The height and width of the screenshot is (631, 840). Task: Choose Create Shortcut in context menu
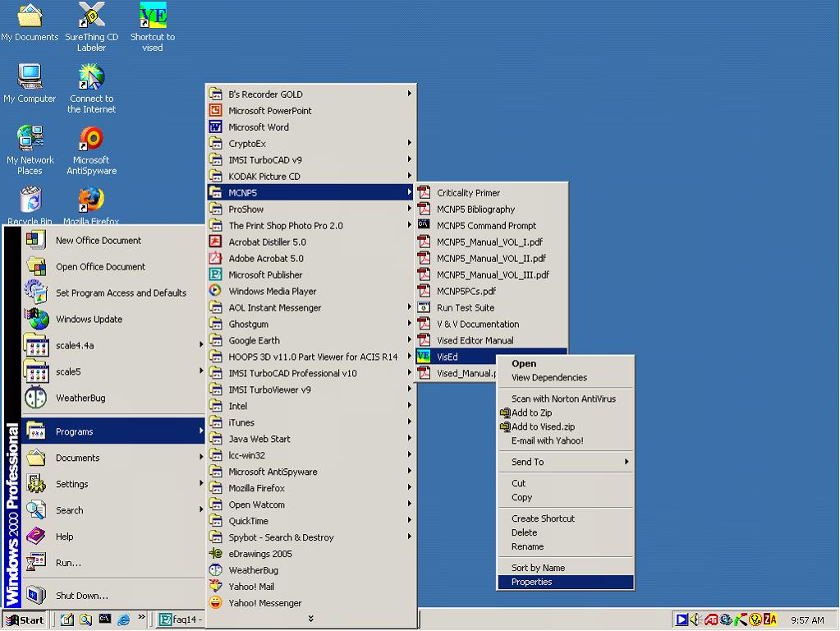565,518
